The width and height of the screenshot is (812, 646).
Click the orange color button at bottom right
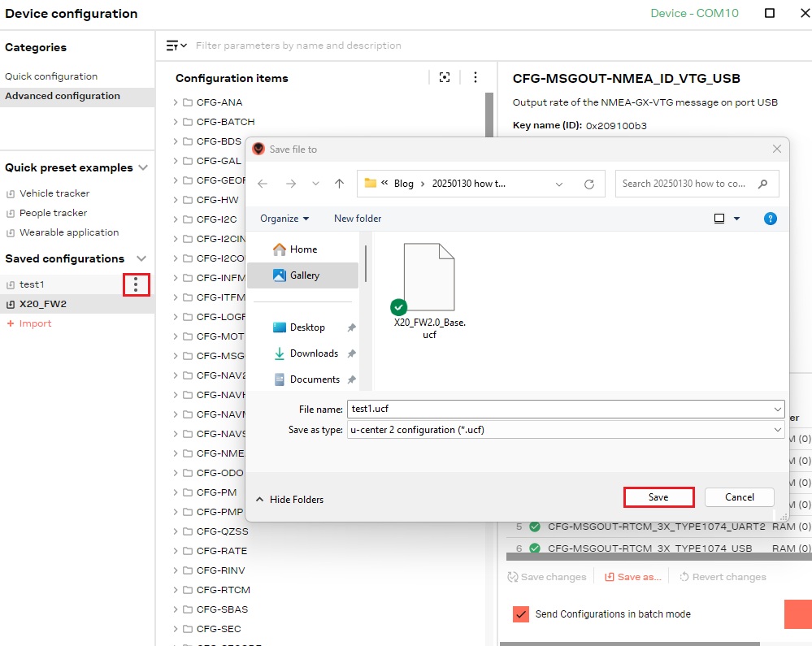pos(797,614)
